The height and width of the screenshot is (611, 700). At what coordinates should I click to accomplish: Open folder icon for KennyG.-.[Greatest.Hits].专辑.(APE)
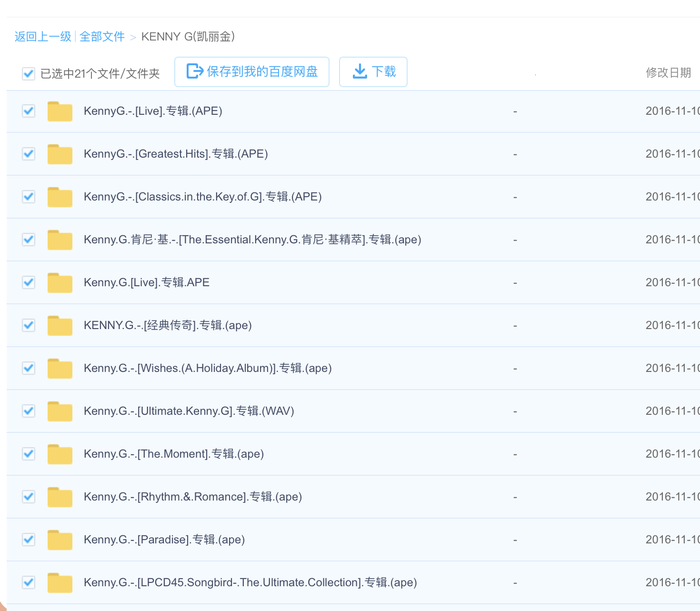click(x=60, y=154)
